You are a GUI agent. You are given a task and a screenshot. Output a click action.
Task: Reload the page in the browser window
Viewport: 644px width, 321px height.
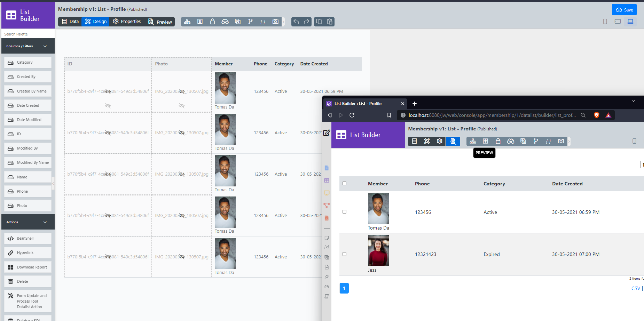[352, 115]
